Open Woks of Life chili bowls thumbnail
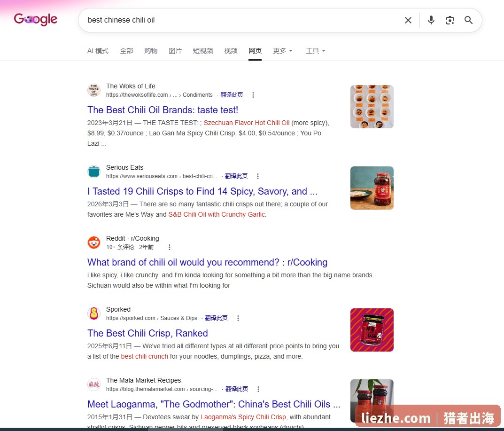The height and width of the screenshot is (431, 504). (372, 107)
